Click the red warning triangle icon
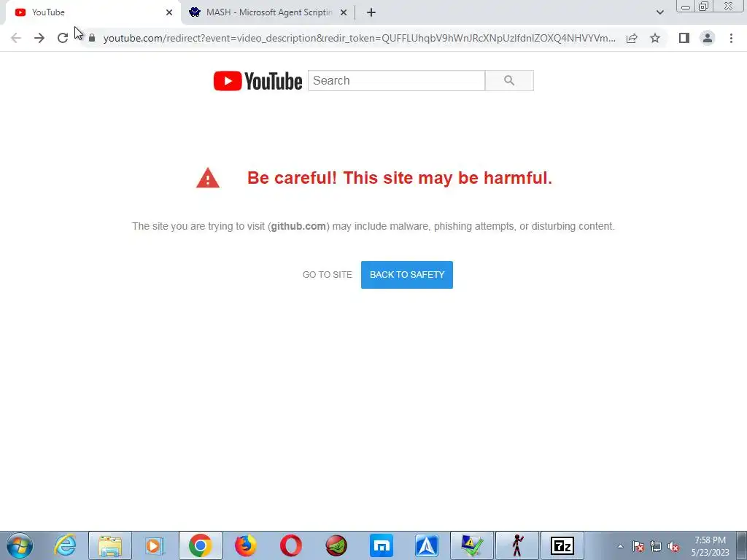 tap(208, 178)
